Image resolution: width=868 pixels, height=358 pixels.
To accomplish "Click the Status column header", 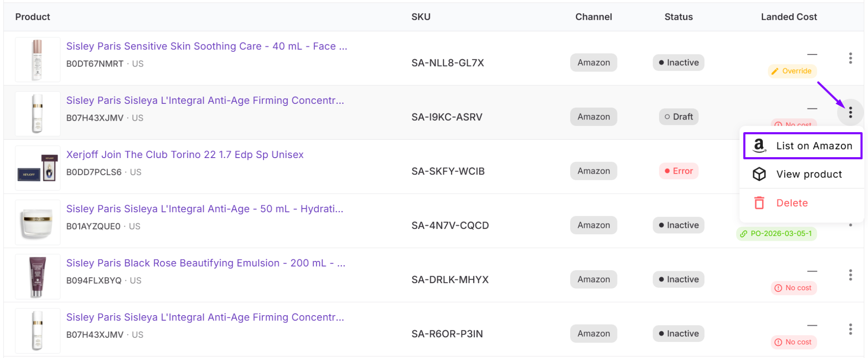I will point(679,17).
